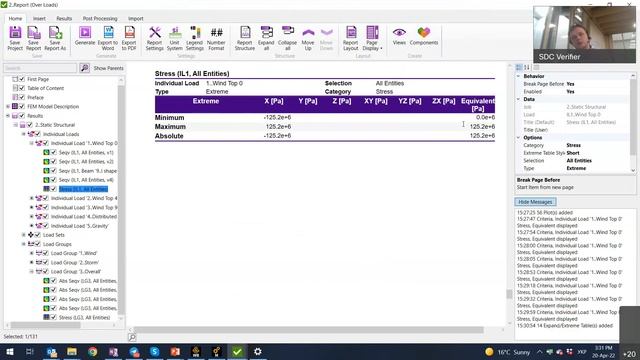640x360 pixels.
Task: Click the magnifier icon below the tree panel
Action: (132, 337)
